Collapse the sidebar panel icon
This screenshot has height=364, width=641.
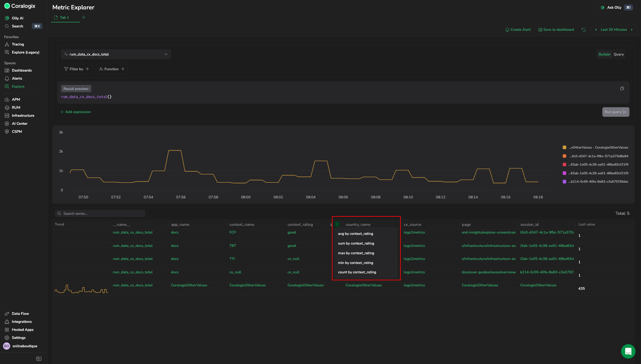(x=39, y=359)
